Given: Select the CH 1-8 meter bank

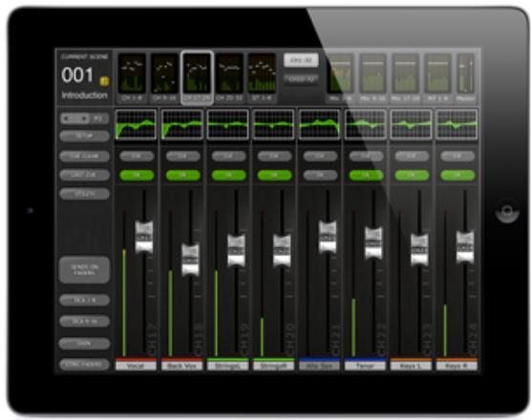Looking at the screenshot, I should 132,77.
